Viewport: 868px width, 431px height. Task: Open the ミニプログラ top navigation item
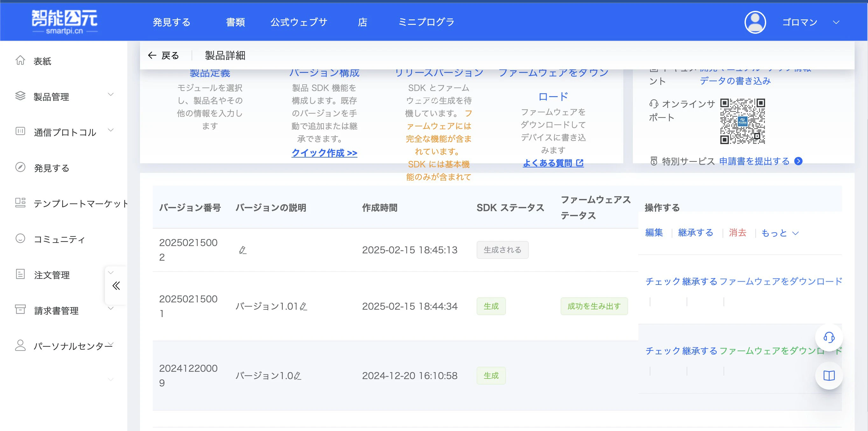426,22
